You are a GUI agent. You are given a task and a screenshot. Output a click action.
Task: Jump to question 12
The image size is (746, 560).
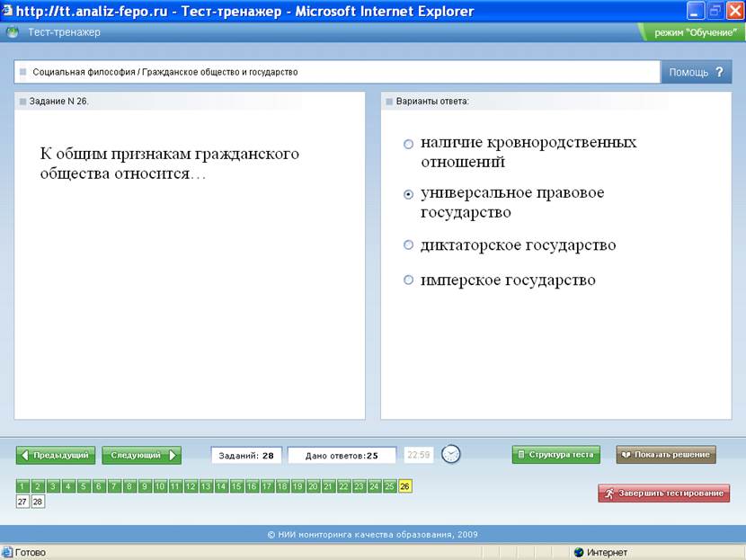191,486
